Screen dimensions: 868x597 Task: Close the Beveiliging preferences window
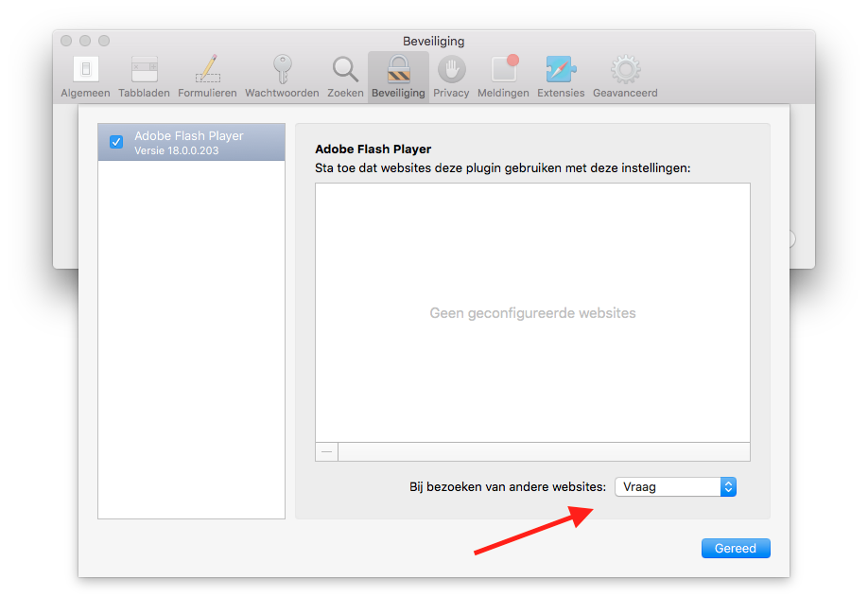pos(66,41)
